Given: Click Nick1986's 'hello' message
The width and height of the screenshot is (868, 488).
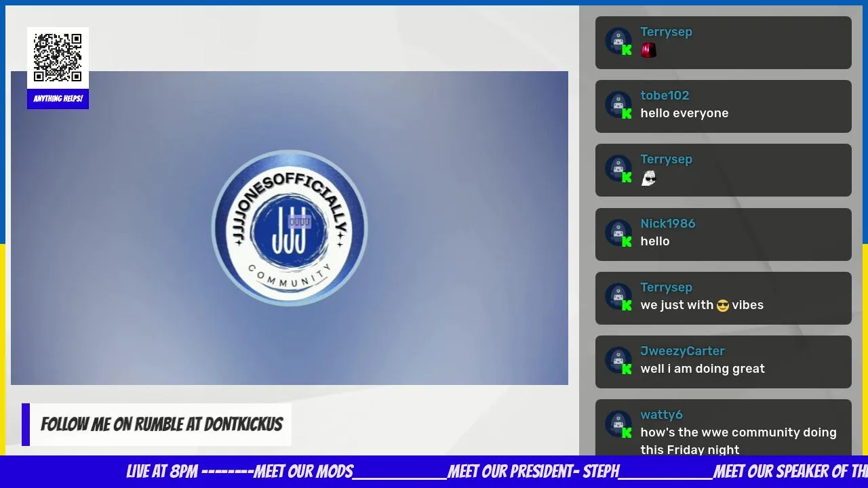Looking at the screenshot, I should tap(654, 241).
